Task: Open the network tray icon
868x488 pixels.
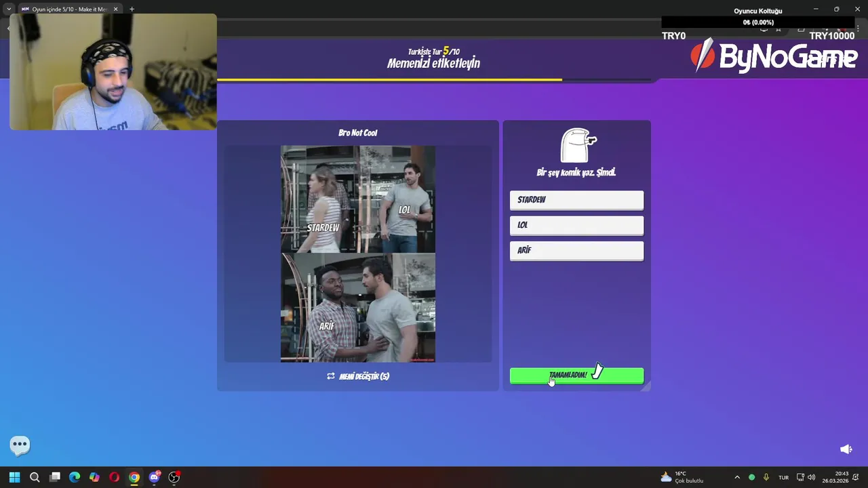Action: [800, 477]
